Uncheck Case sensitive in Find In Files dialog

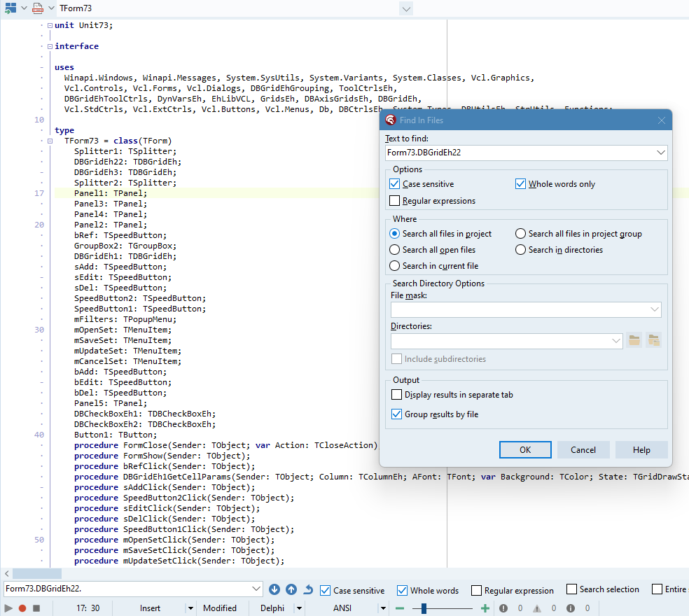(395, 184)
